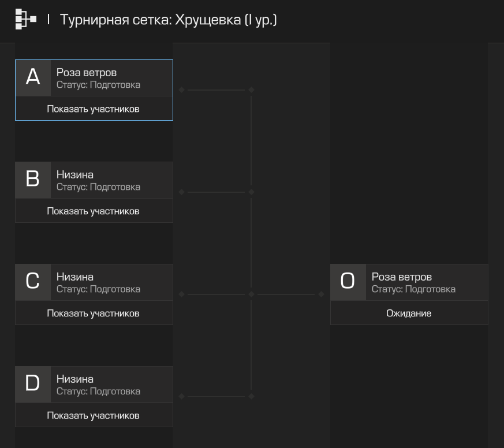The height and width of the screenshot is (448, 504).
Task: Open Роза ветров map in group A
Action: click(87, 73)
